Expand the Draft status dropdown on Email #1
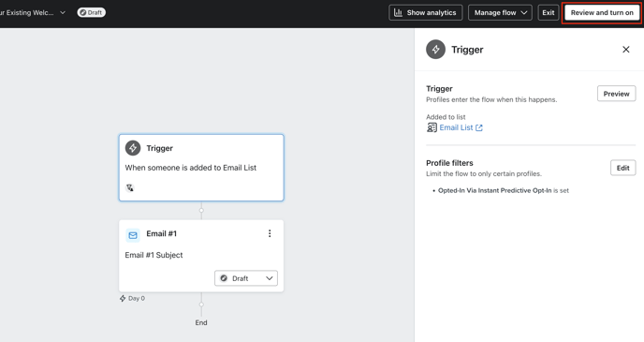This screenshot has height=342, width=644. 246,278
